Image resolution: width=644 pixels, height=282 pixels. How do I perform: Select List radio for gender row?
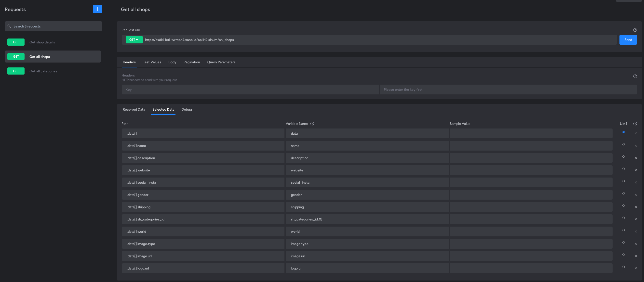[623, 193]
